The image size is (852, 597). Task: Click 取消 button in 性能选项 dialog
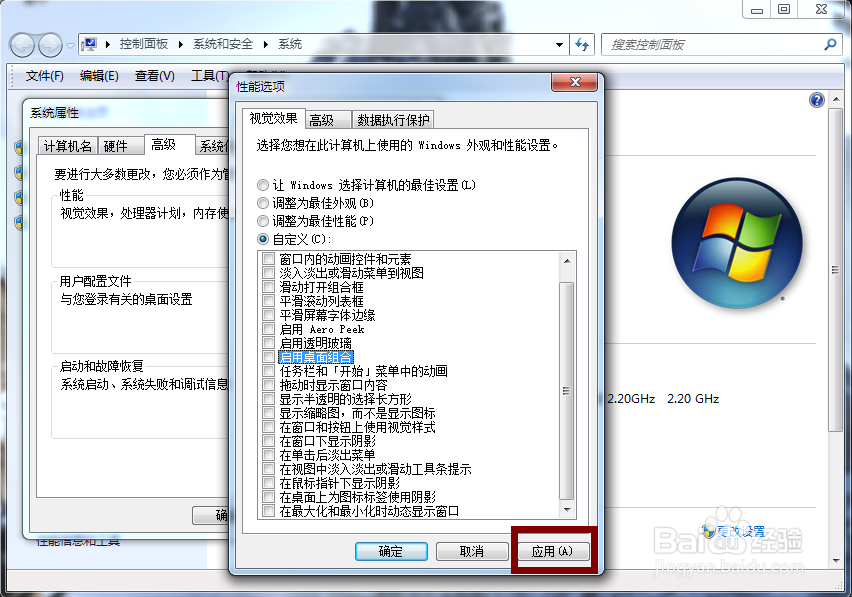(472, 551)
